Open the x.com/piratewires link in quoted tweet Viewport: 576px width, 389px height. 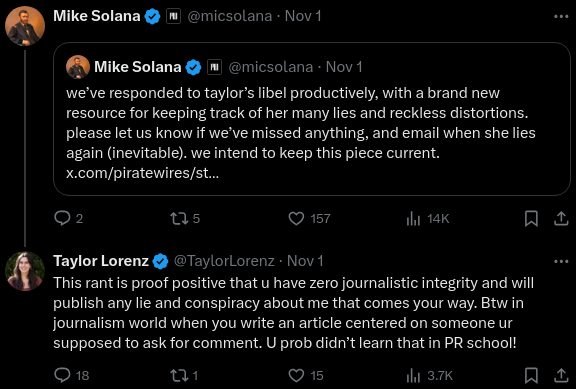click(143, 173)
